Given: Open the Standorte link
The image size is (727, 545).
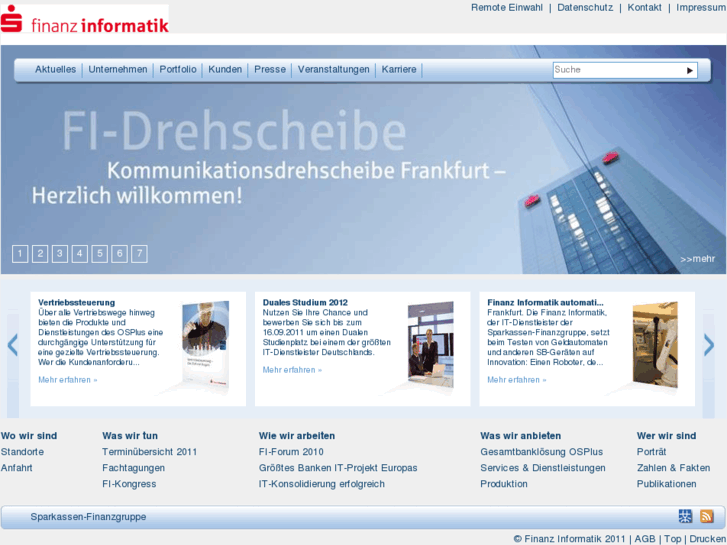Looking at the screenshot, I should (x=22, y=452).
